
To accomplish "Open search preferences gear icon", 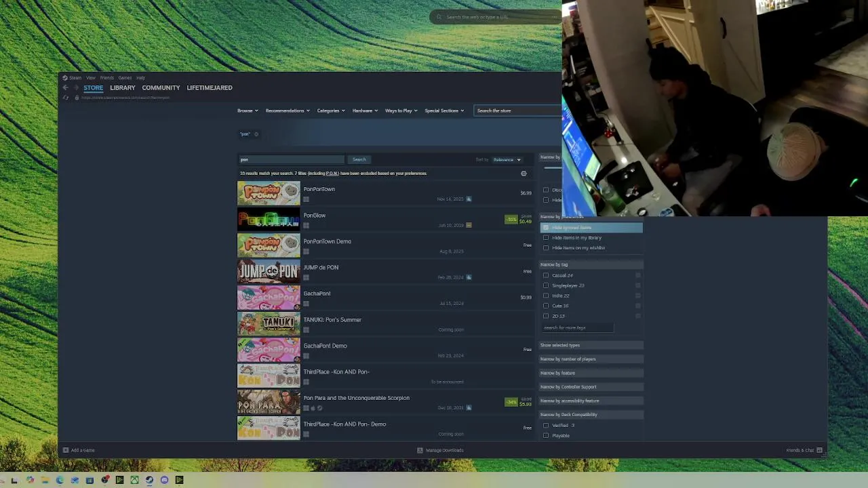I will click(524, 174).
